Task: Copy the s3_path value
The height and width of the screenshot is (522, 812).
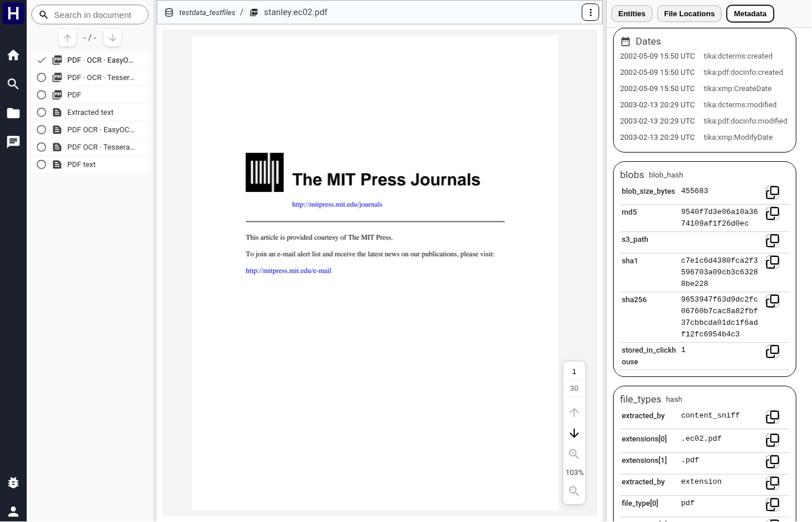Action: point(773,241)
